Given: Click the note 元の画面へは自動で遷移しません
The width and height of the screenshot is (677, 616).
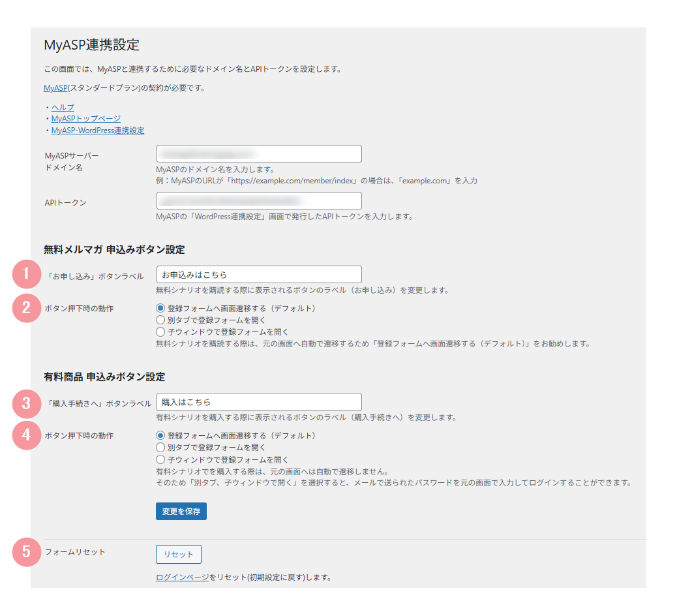Looking at the screenshot, I should tap(273, 472).
